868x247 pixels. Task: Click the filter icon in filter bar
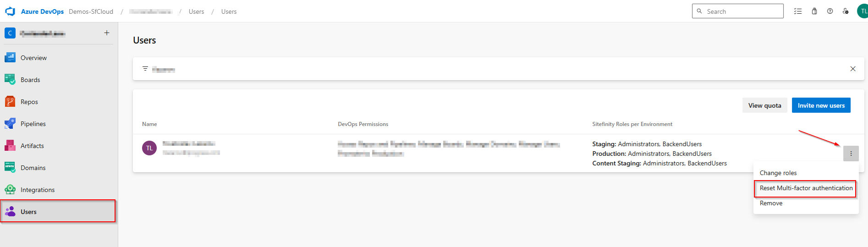coord(145,69)
